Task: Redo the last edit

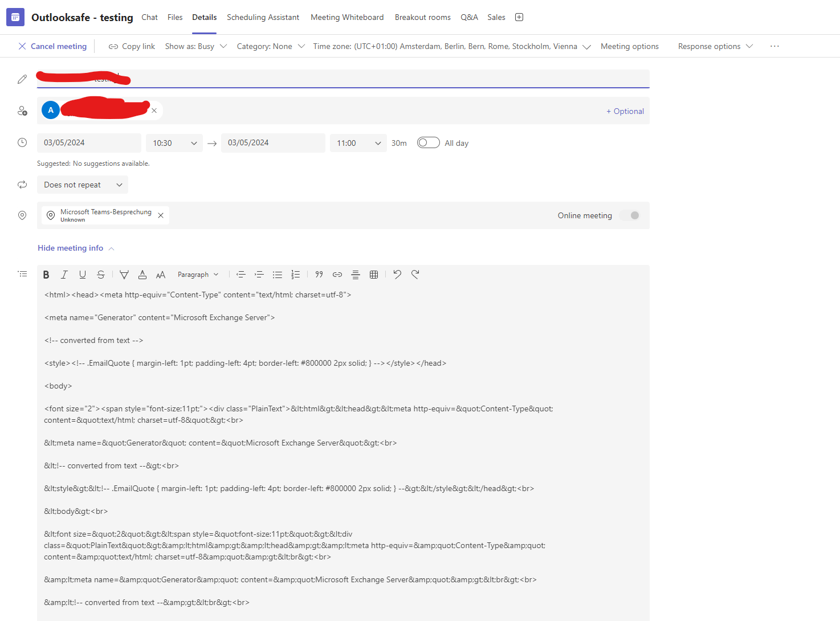Action: click(415, 275)
